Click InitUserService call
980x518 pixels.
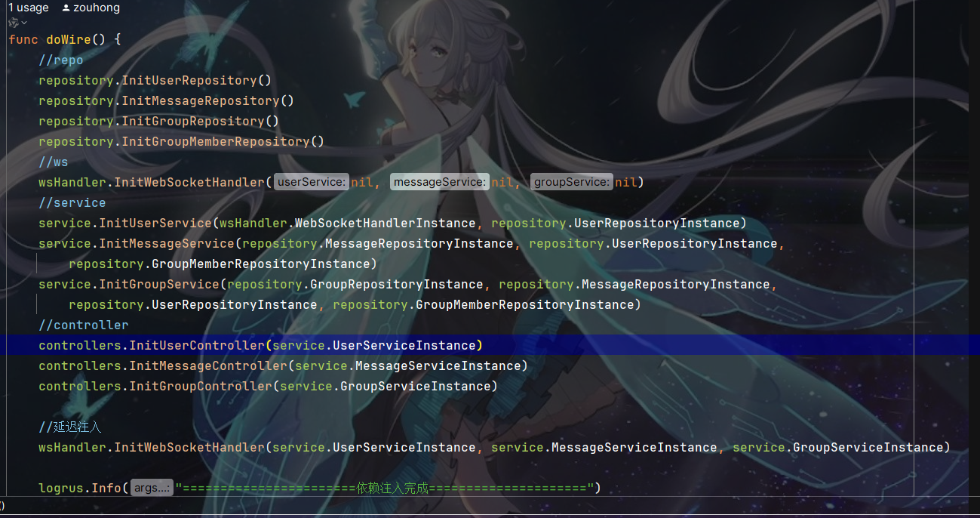click(x=155, y=223)
